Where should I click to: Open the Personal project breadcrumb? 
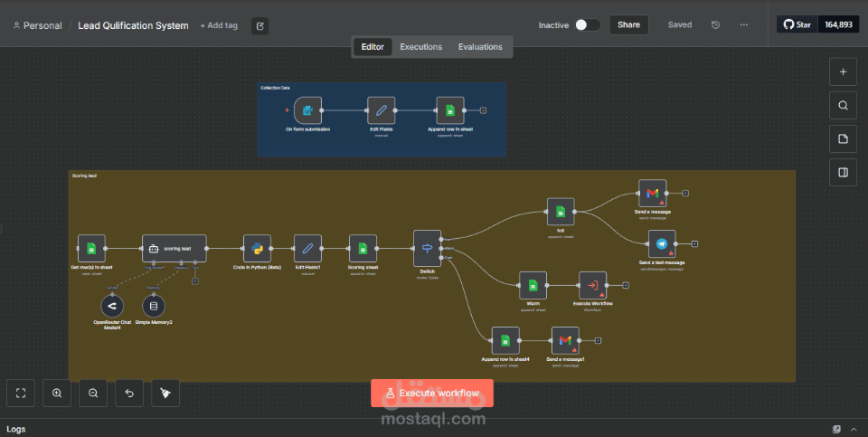[x=38, y=25]
